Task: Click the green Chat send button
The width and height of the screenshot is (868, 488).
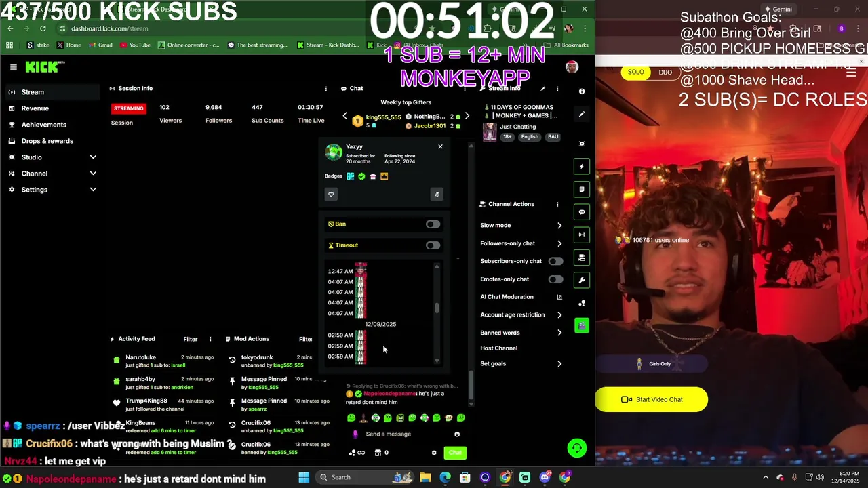Action: pos(455,453)
